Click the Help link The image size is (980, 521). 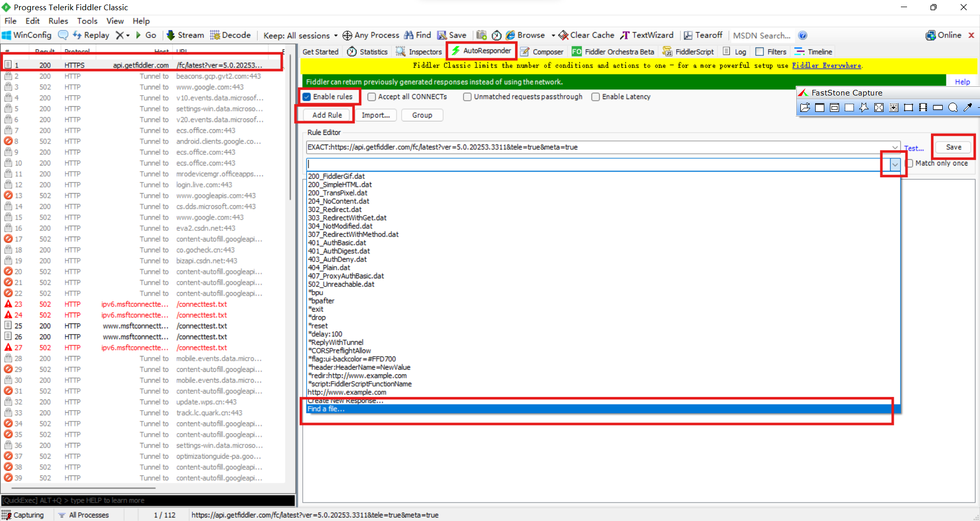962,82
